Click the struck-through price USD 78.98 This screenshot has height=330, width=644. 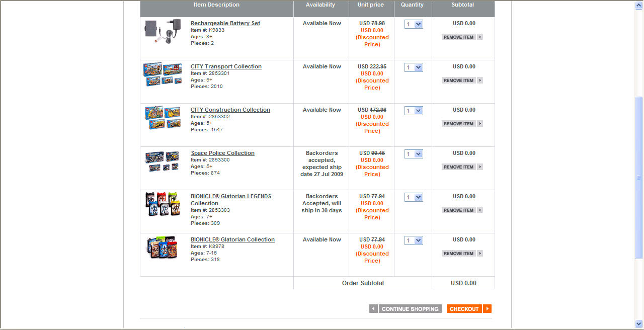pos(372,23)
